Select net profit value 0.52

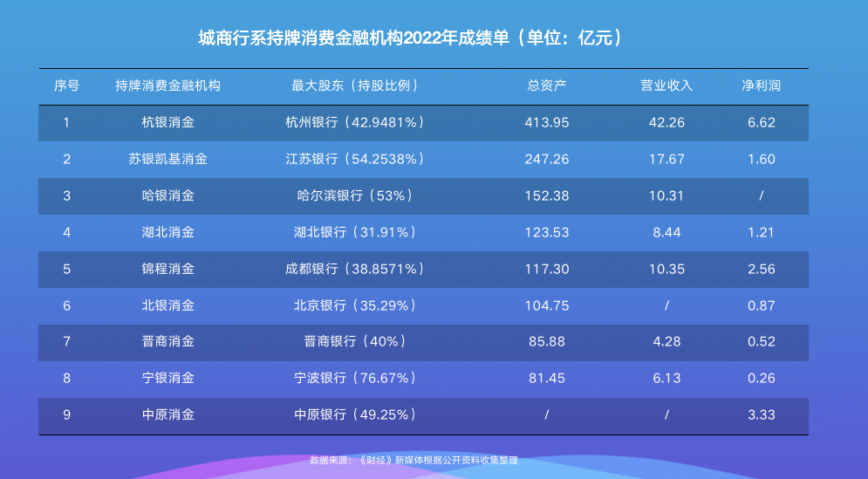click(762, 341)
